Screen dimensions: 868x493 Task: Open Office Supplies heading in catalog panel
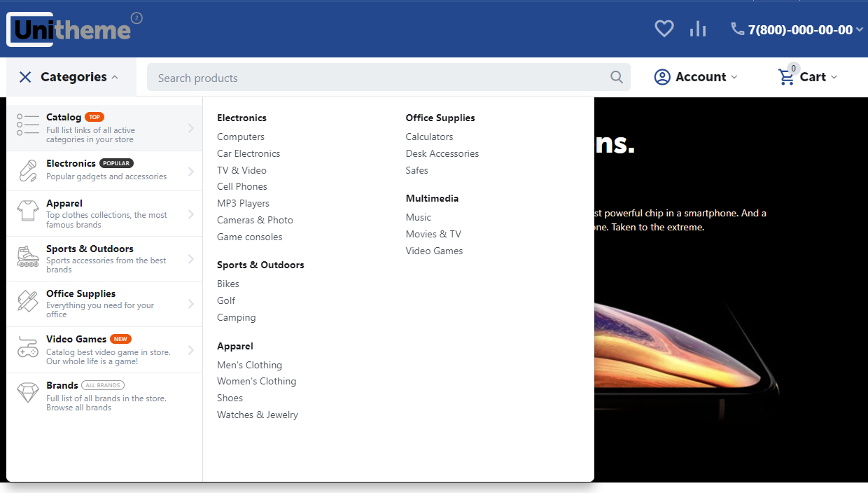tap(440, 118)
